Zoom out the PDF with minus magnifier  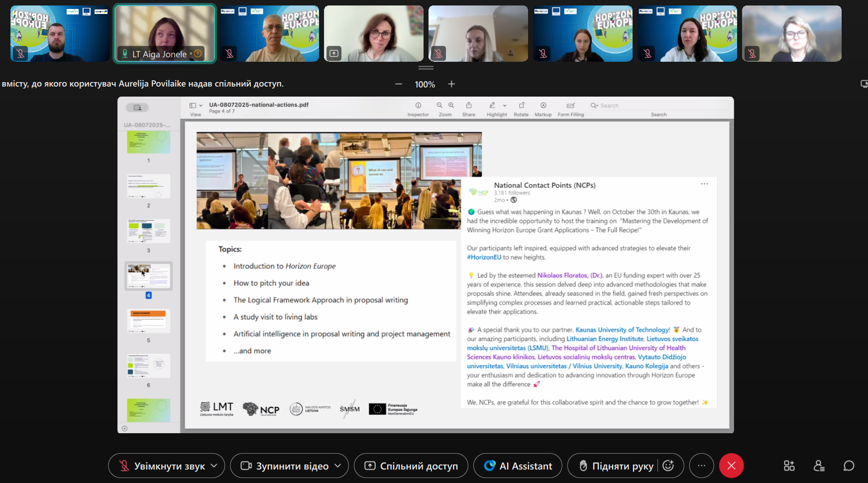click(x=439, y=106)
